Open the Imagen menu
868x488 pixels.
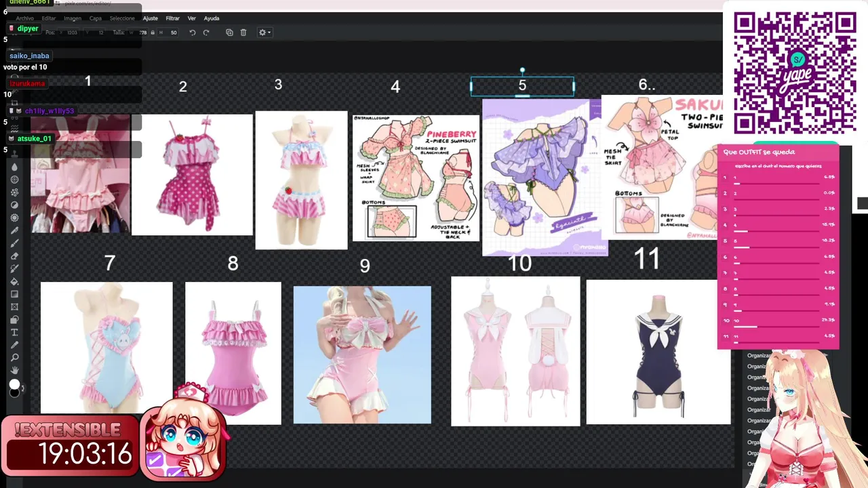pyautogui.click(x=73, y=18)
